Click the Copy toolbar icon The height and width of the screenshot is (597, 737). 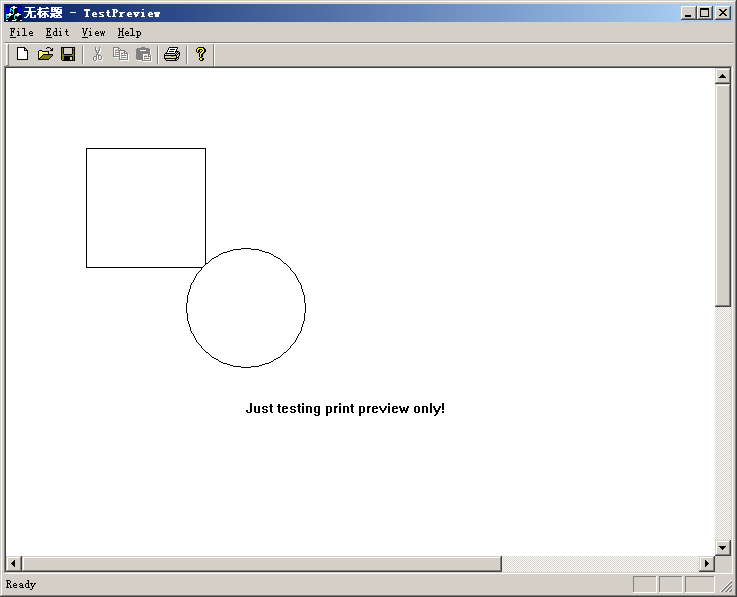coord(120,54)
